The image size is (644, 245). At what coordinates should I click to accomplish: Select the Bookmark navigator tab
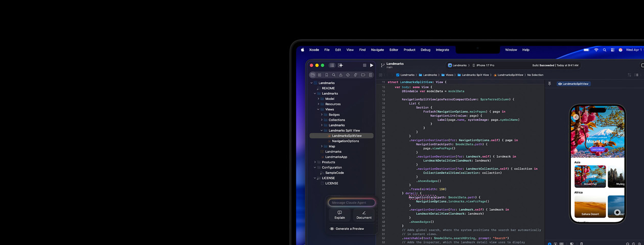pyautogui.click(x=327, y=75)
